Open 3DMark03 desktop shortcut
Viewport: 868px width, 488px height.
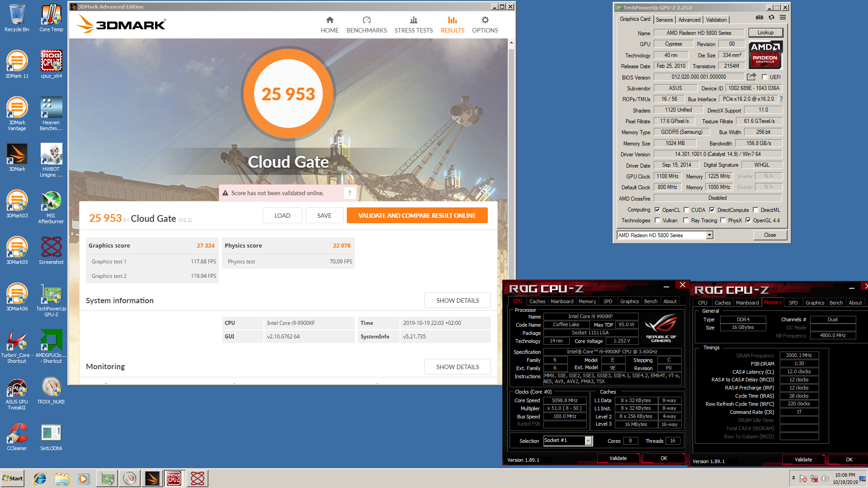tap(17, 204)
